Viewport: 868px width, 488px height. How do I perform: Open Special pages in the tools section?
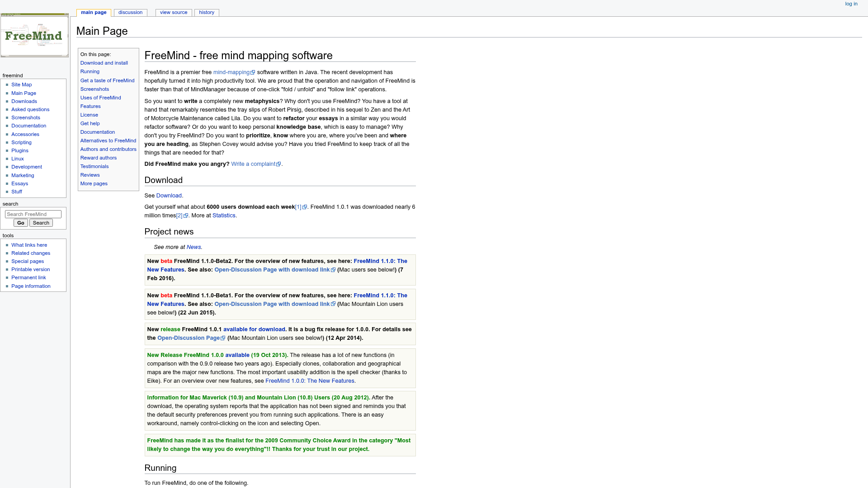pos(27,261)
